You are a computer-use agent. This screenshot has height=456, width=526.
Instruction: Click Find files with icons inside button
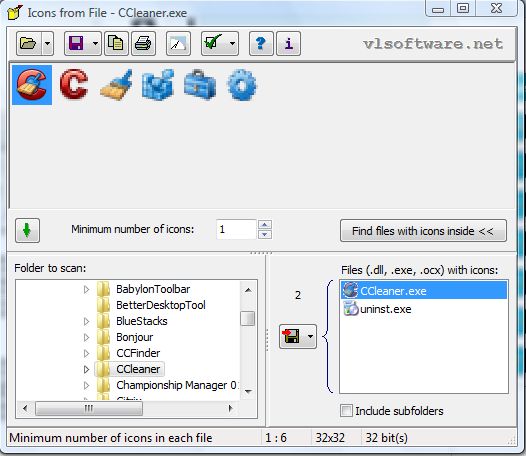point(423,231)
